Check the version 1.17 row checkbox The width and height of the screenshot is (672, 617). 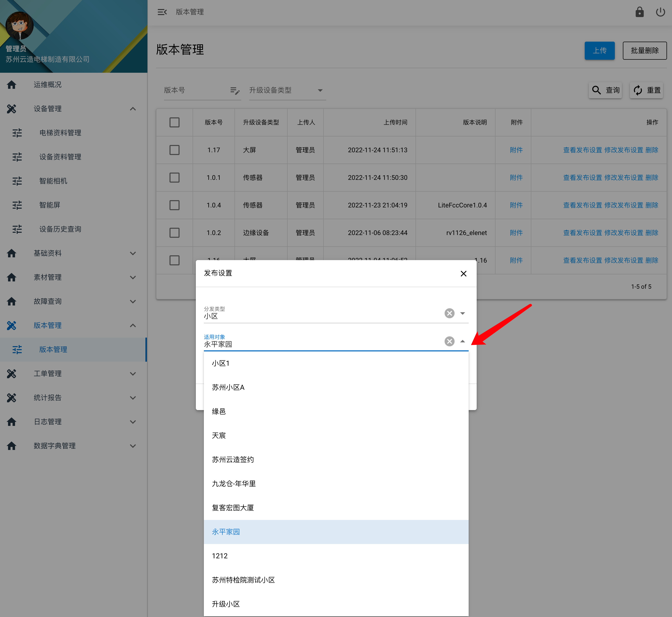[x=174, y=150]
